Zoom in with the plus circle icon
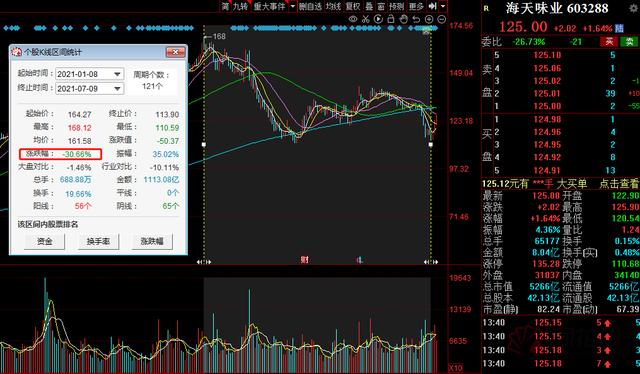Screen dimensions: 640x374 pos(429,19)
